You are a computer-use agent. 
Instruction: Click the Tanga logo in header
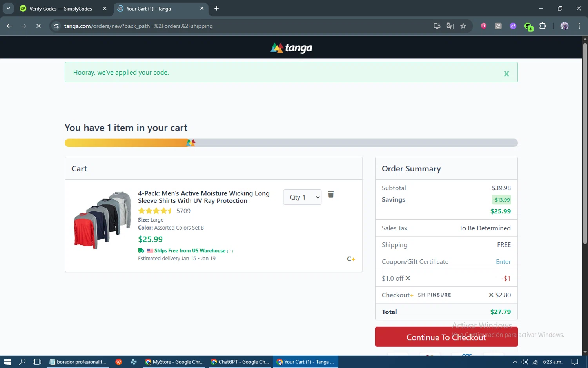(291, 48)
